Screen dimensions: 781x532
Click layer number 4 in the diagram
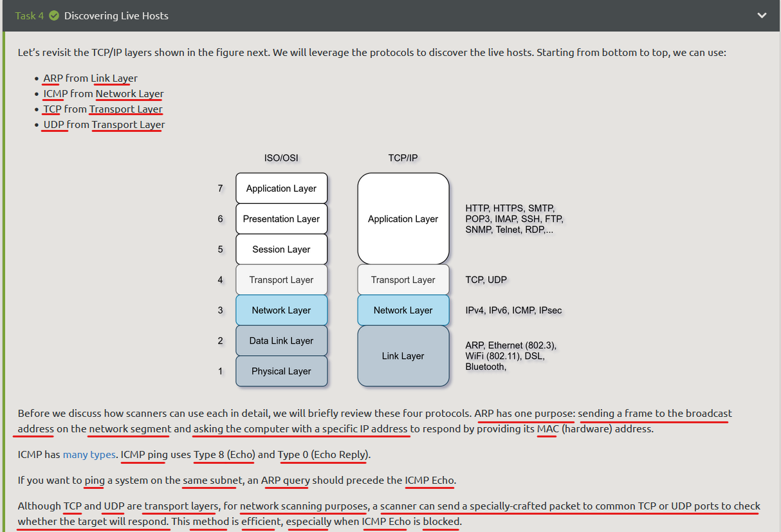click(x=221, y=280)
